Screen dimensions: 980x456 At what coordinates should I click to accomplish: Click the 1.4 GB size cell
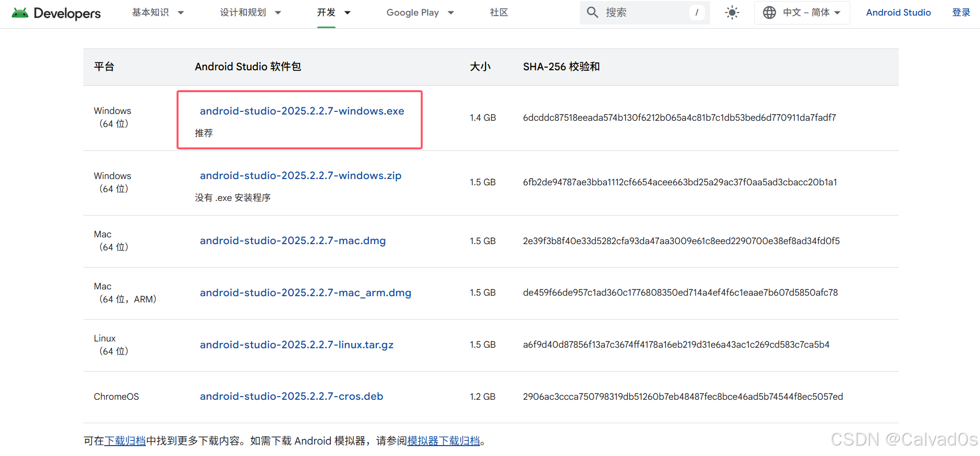(x=482, y=118)
